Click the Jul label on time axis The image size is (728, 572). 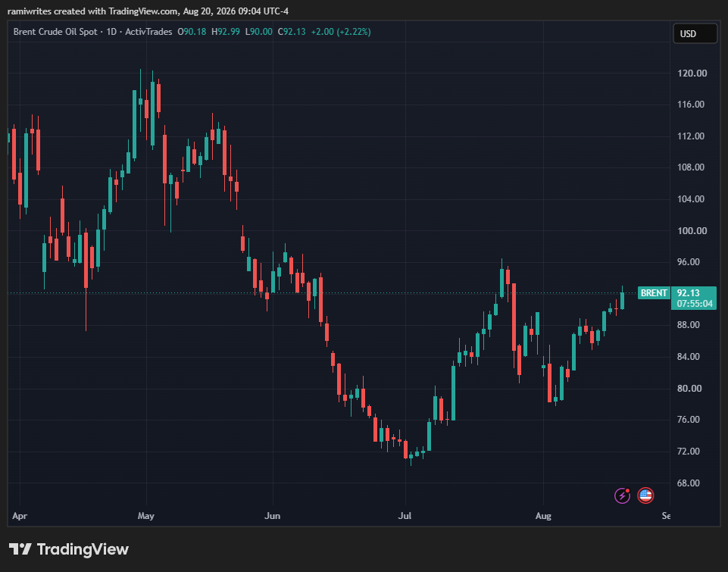tap(405, 516)
